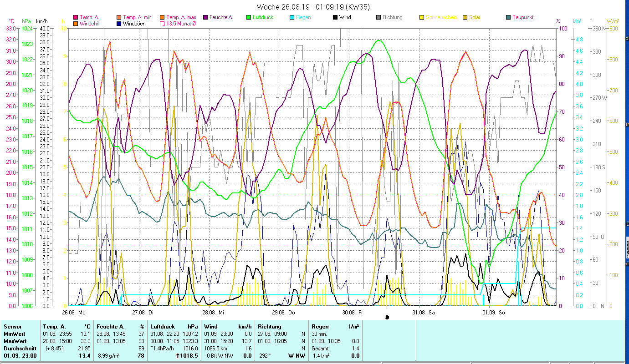Click the 30.08. Fr day marker
Image resolution: width=629 pixels, height=364 pixels.
click(353, 313)
